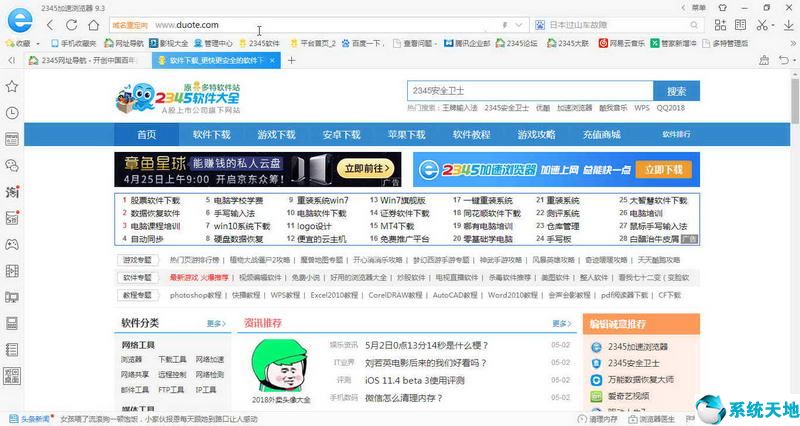
Task: Open the gamepad games icon in sidebar
Action: [x=12, y=244]
